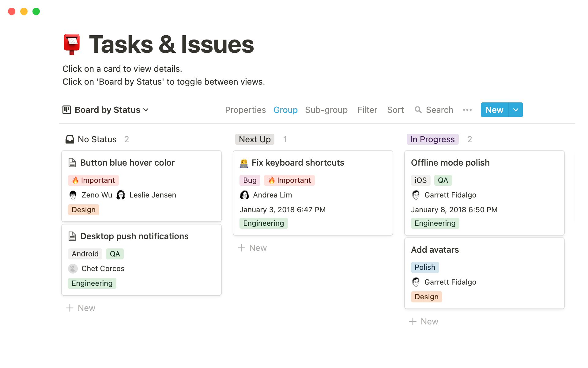This screenshot has width=588, height=368.
Task: Toggle the Sub-group view option
Action: point(326,110)
